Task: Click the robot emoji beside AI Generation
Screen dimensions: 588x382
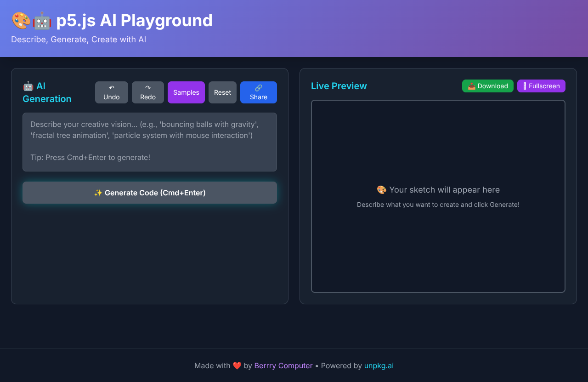Action: 28,86
